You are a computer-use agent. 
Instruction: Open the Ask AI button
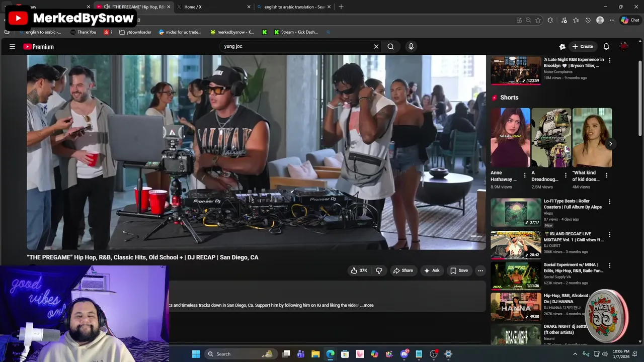(x=432, y=270)
